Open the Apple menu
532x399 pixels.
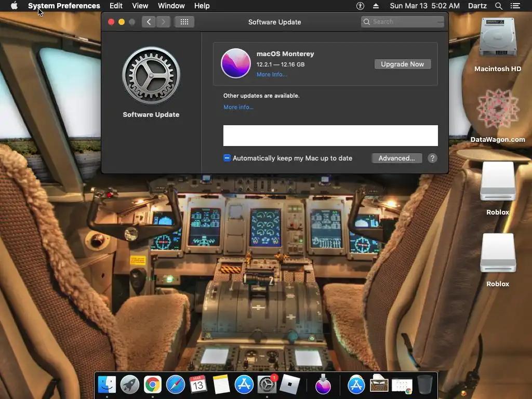[14, 6]
